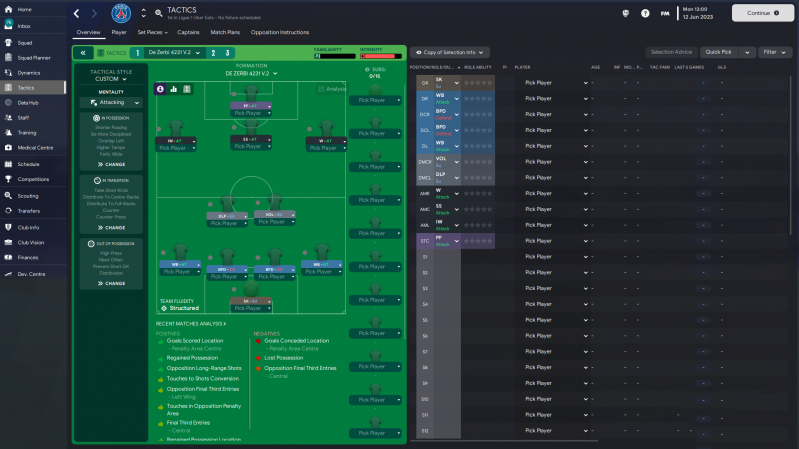This screenshot has width=799, height=449.
Task: Switch to the Overview tab
Action: click(88, 32)
